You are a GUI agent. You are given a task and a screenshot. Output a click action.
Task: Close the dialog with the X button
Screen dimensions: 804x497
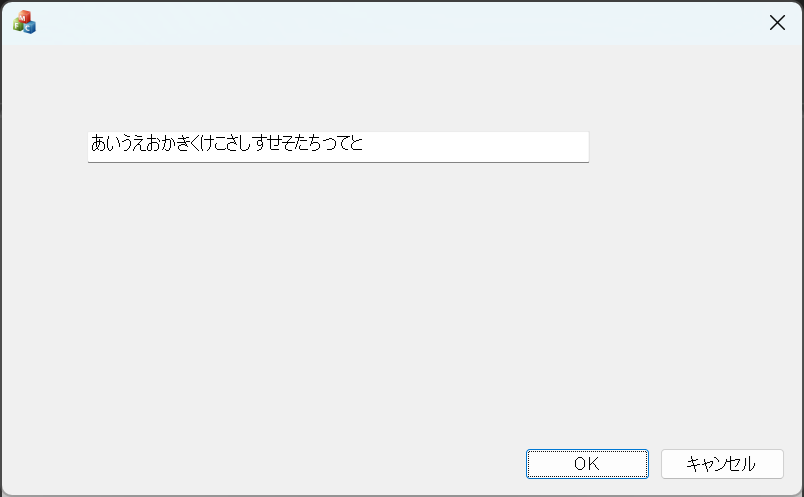777,23
